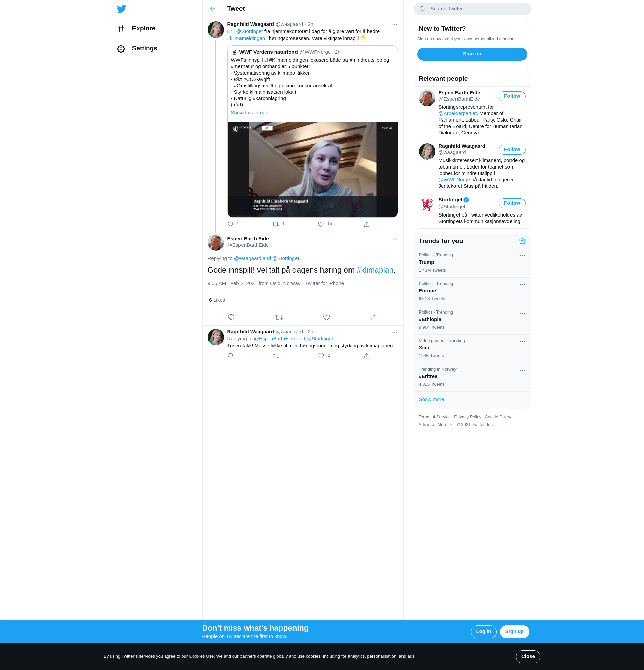The width and height of the screenshot is (644, 670).
Task: Click the Twitter bird logo
Action: [122, 9]
